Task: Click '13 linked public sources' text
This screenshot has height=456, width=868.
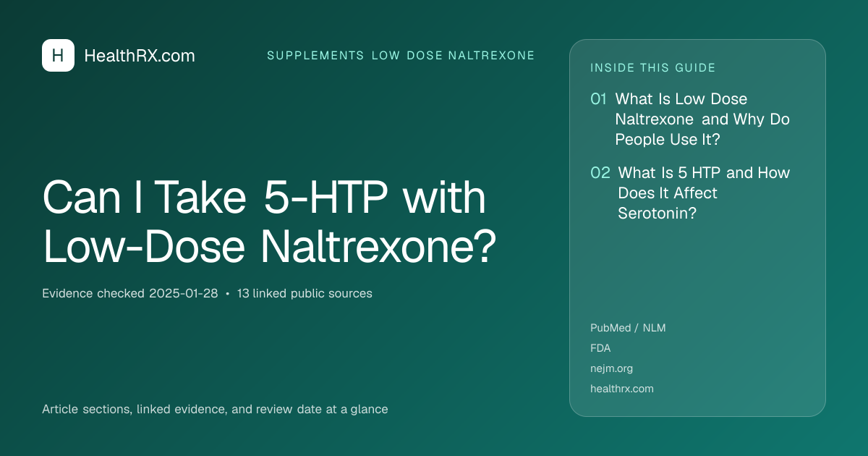Action: (305, 294)
